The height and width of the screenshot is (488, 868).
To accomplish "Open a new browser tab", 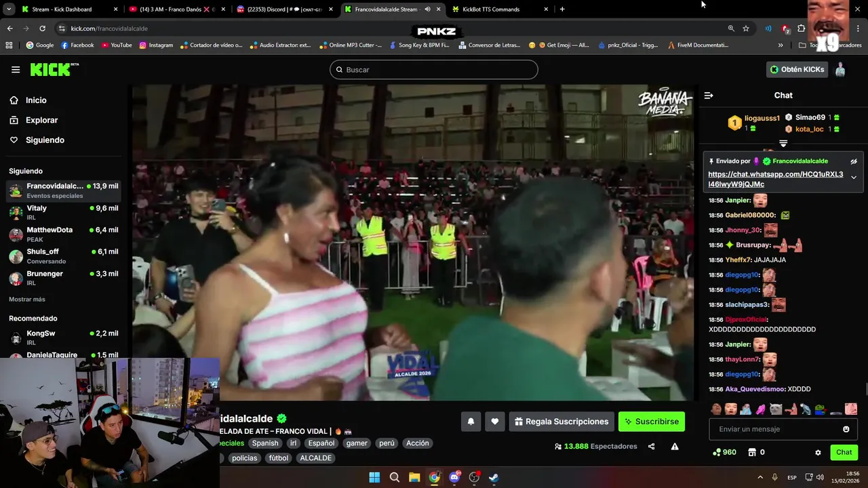I will (x=562, y=9).
